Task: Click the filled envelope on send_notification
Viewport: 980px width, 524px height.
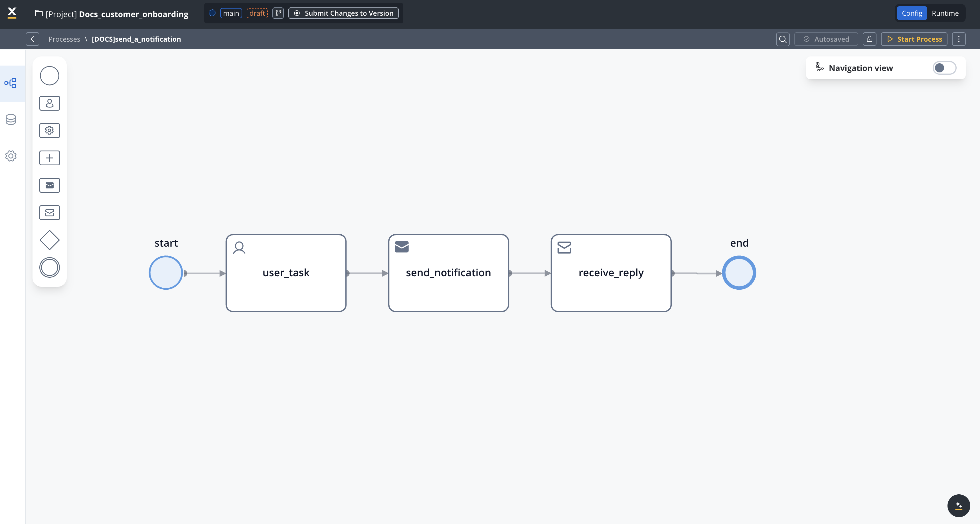Action: 402,247
